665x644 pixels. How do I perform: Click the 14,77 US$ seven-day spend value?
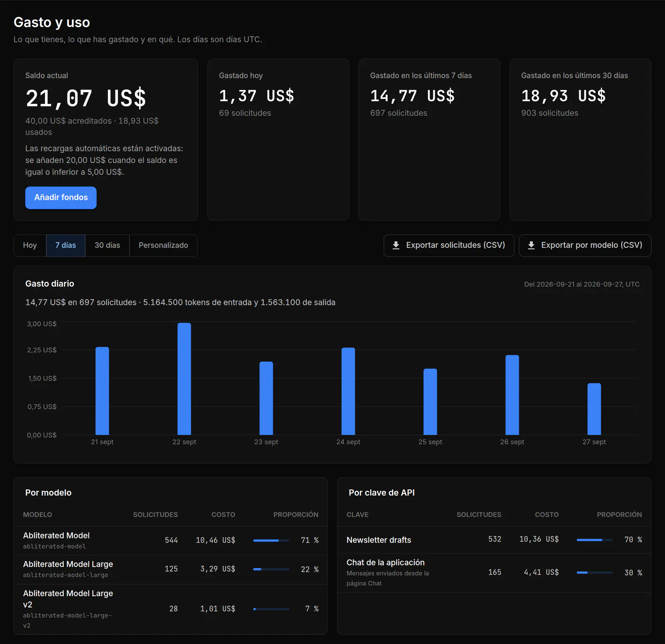click(x=412, y=96)
